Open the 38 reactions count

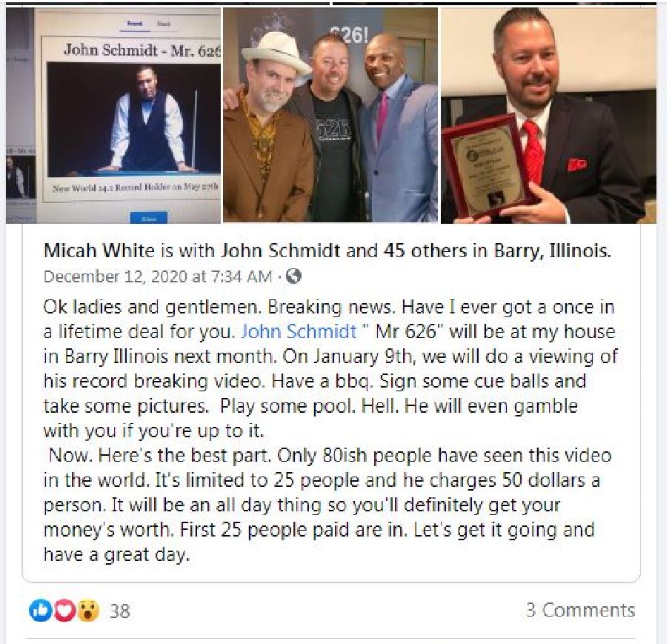[119, 611]
